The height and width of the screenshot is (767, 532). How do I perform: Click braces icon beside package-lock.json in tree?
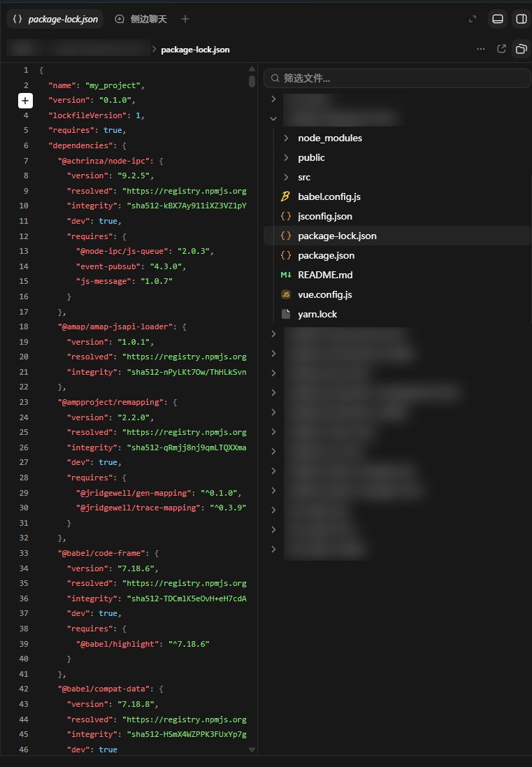(x=285, y=236)
